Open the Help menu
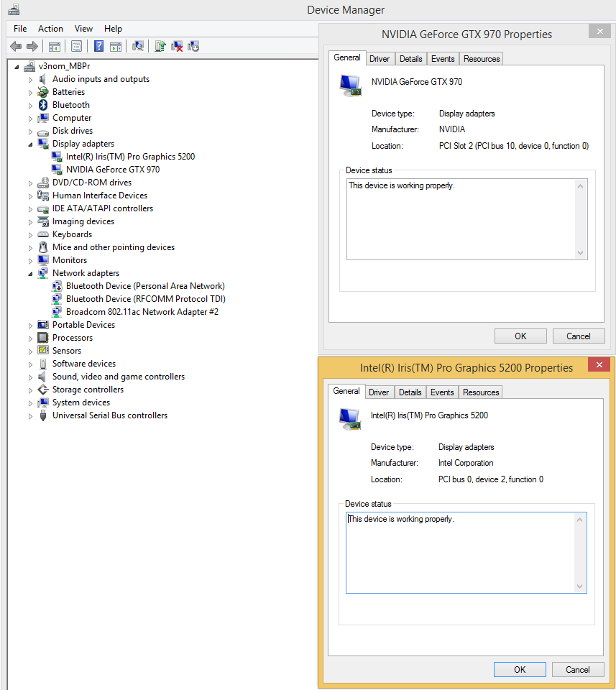 113,29
